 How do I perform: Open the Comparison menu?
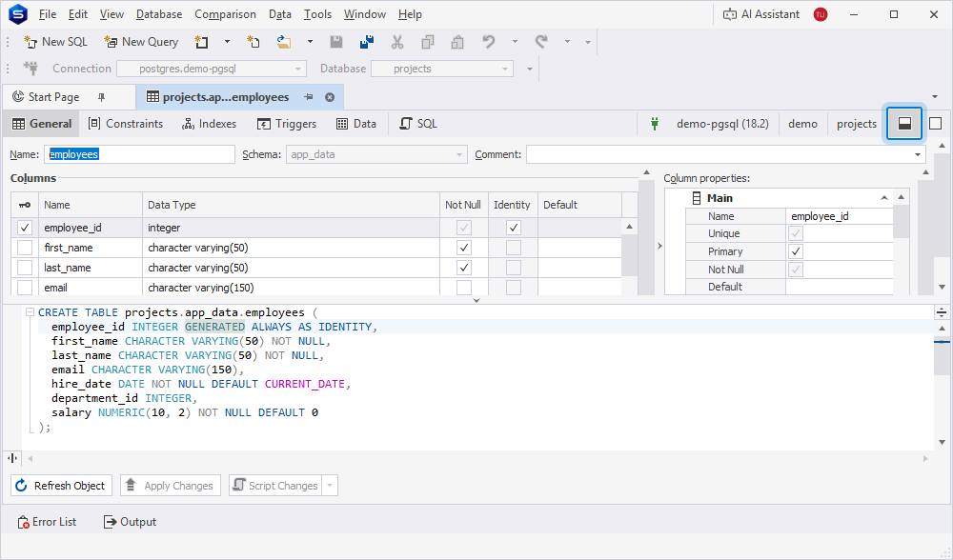225,14
